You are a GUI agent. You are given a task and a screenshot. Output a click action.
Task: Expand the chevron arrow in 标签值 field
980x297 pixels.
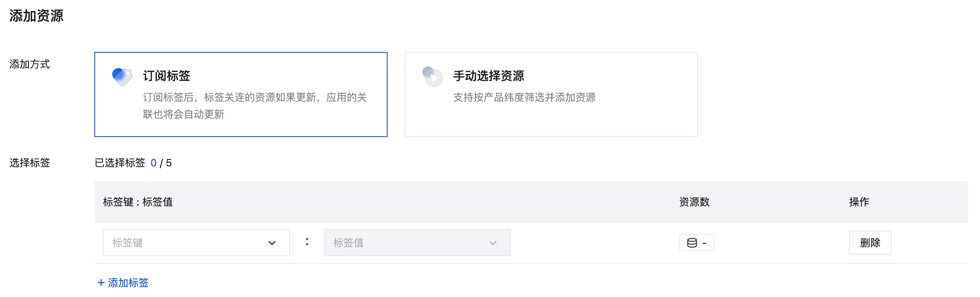click(493, 243)
